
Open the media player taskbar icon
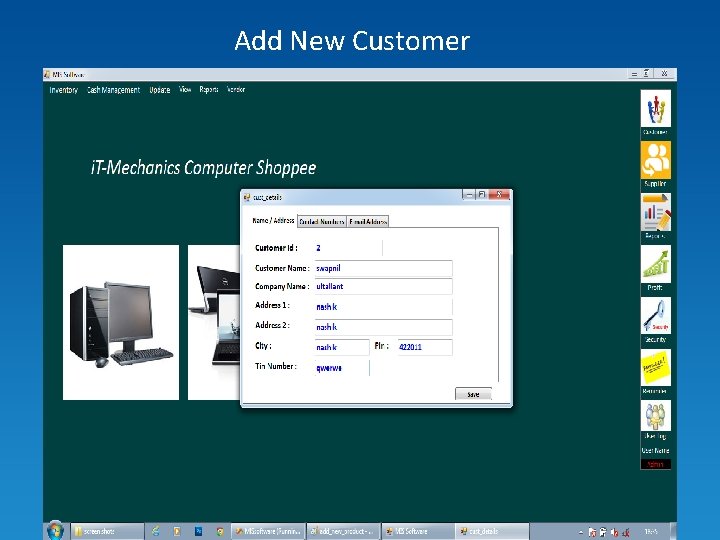tap(177, 531)
